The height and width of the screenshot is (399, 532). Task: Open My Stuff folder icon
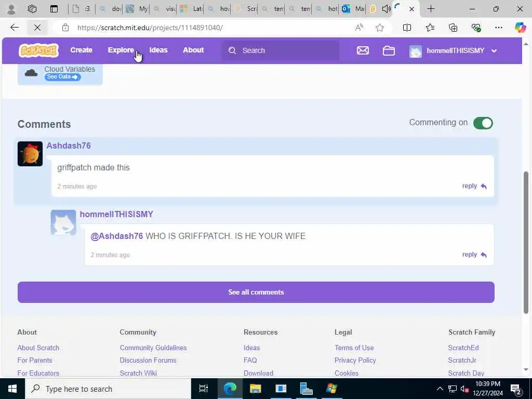click(389, 50)
